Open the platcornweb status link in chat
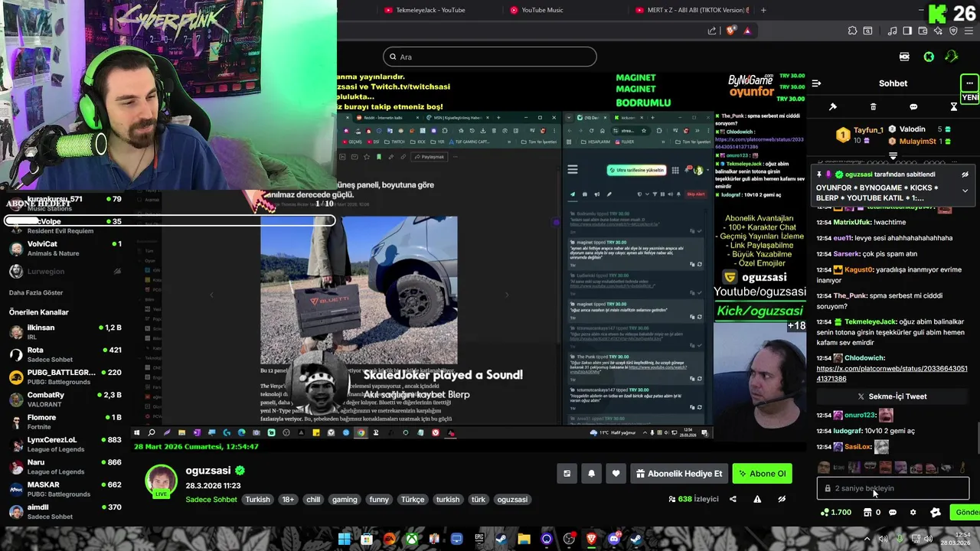 892,373
